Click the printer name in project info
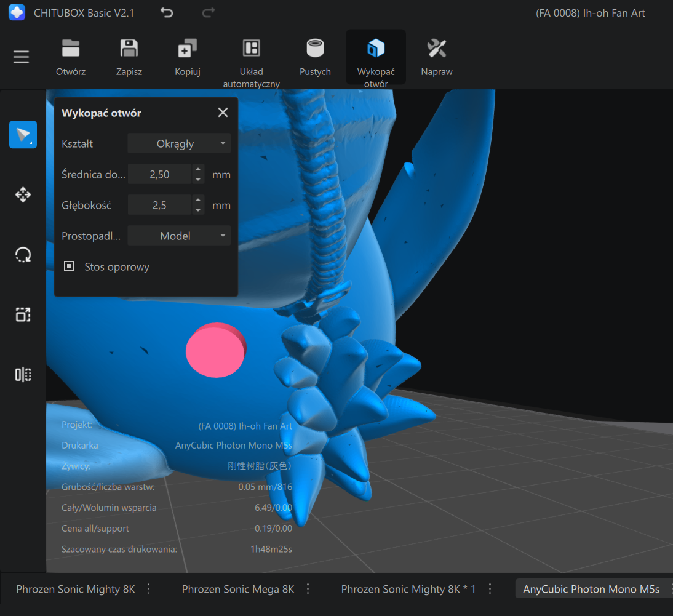The image size is (673, 616). pyautogui.click(x=234, y=445)
